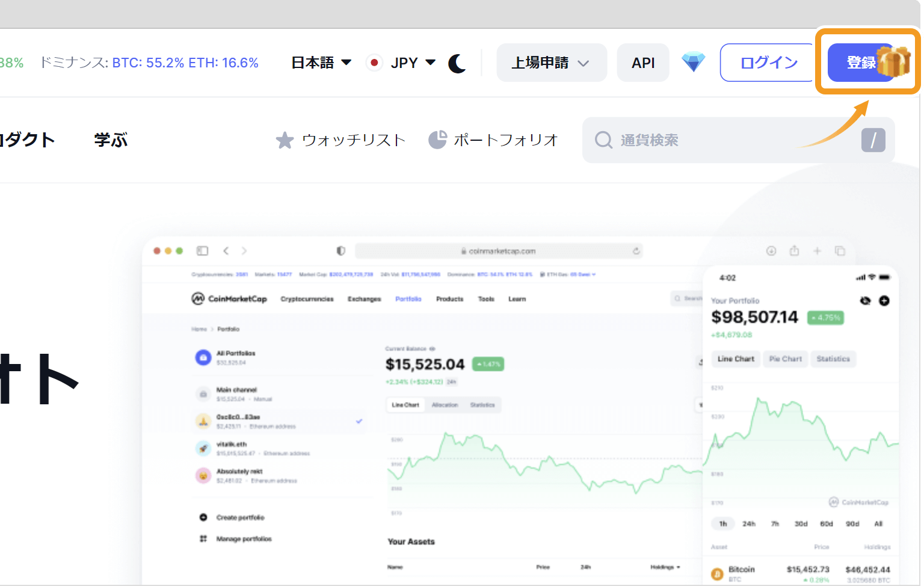This screenshot has height=586, width=924.
Task: Open the ポートフォリオ link
Action: 493,140
